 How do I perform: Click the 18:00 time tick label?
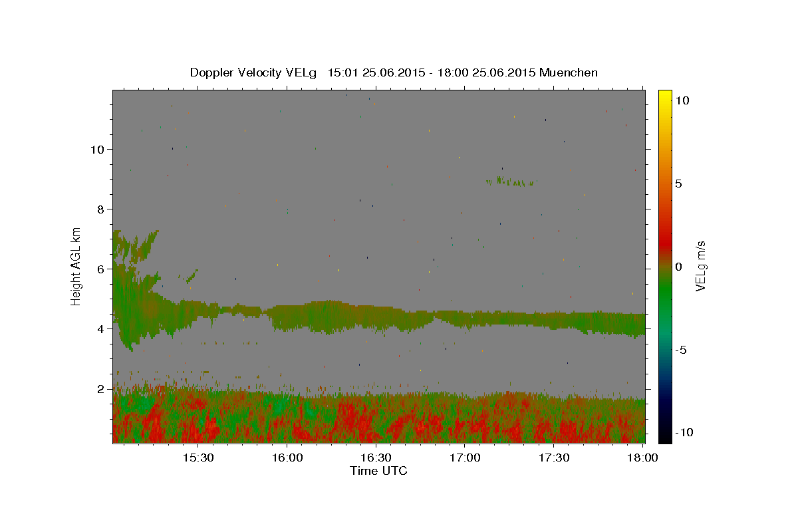pyautogui.click(x=642, y=458)
